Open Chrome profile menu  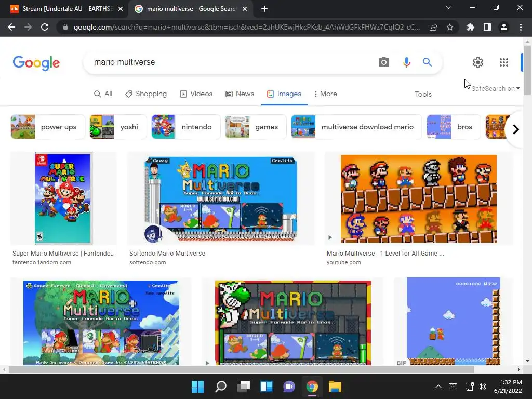click(x=504, y=27)
